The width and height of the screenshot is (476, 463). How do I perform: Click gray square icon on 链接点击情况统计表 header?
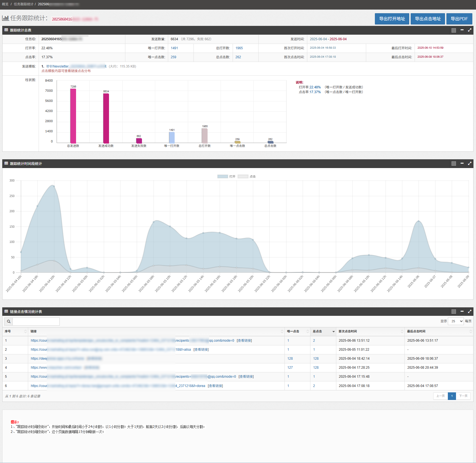[x=453, y=312]
